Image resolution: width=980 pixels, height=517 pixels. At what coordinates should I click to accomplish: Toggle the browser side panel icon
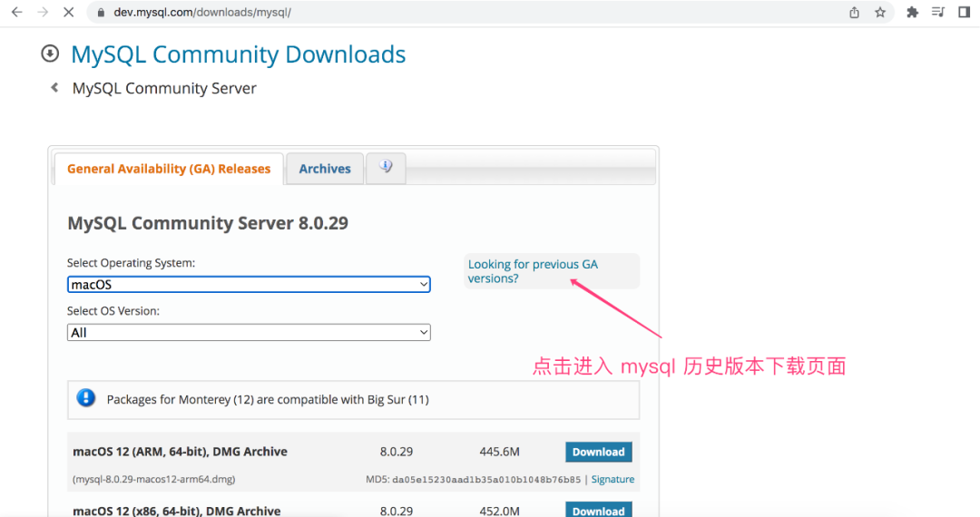(964, 13)
